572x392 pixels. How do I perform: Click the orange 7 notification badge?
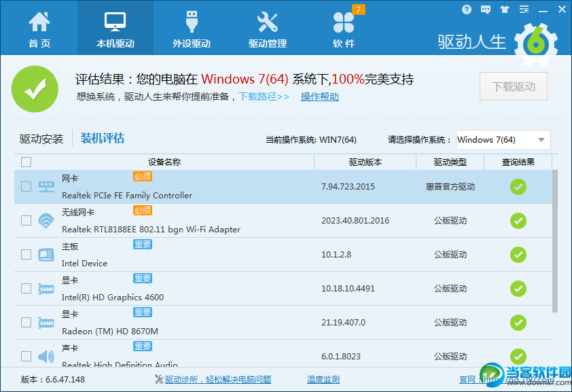(358, 10)
